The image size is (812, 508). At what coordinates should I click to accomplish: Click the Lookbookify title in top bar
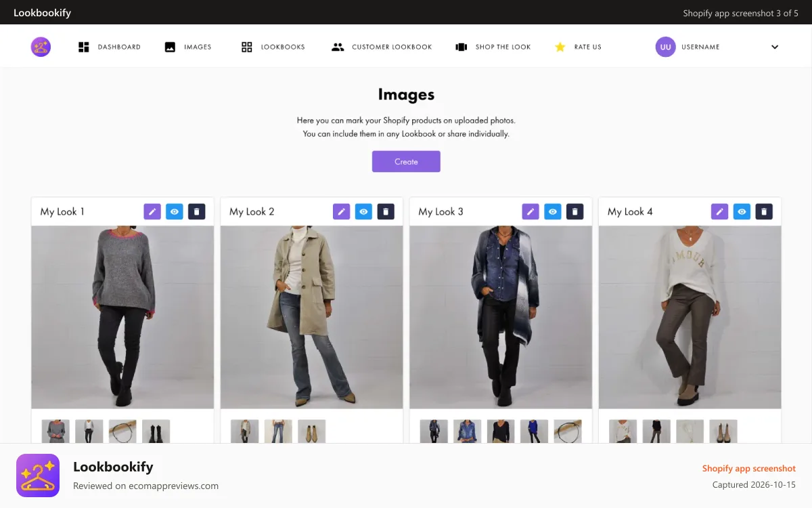pyautogui.click(x=42, y=12)
